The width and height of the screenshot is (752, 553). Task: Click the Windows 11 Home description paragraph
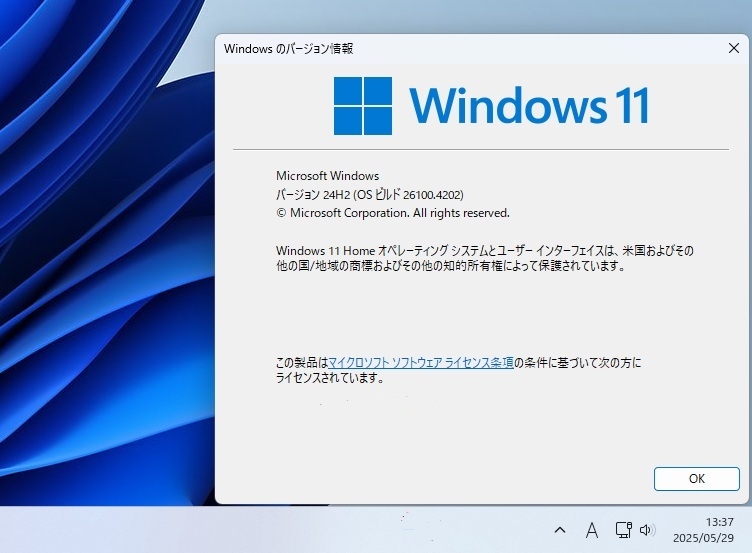pos(485,258)
